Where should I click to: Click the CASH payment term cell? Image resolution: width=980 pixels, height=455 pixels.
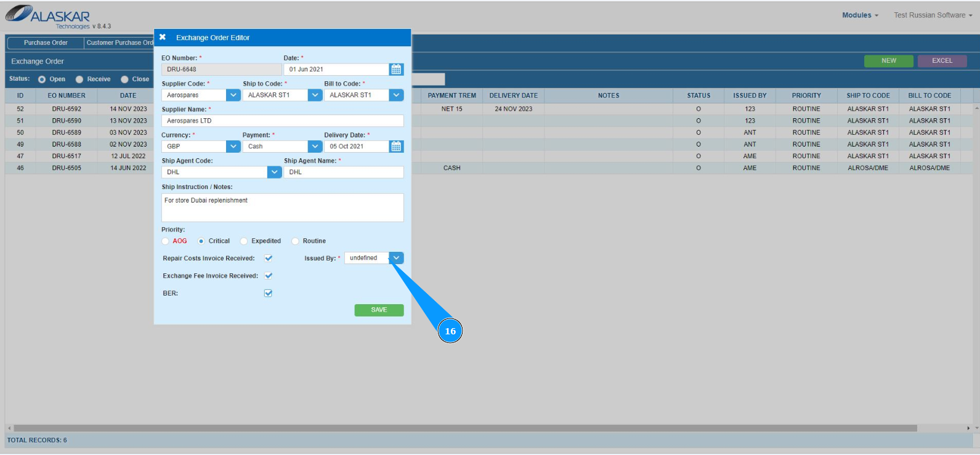pyautogui.click(x=452, y=168)
